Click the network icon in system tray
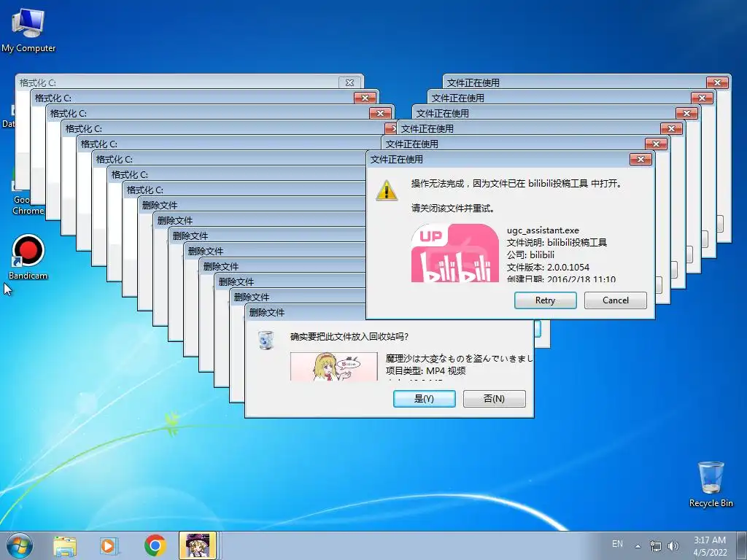This screenshot has width=747, height=560. (656, 546)
